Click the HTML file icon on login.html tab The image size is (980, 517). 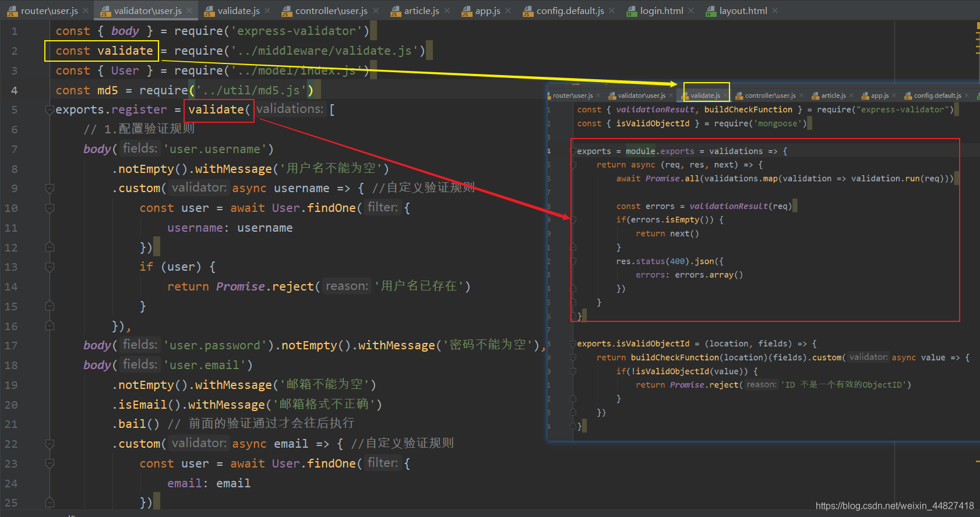(632, 11)
